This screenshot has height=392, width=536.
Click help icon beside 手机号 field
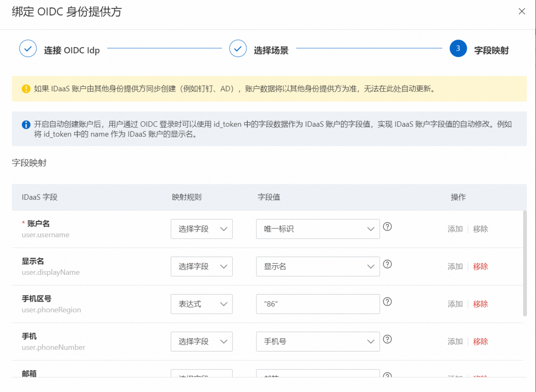click(387, 339)
